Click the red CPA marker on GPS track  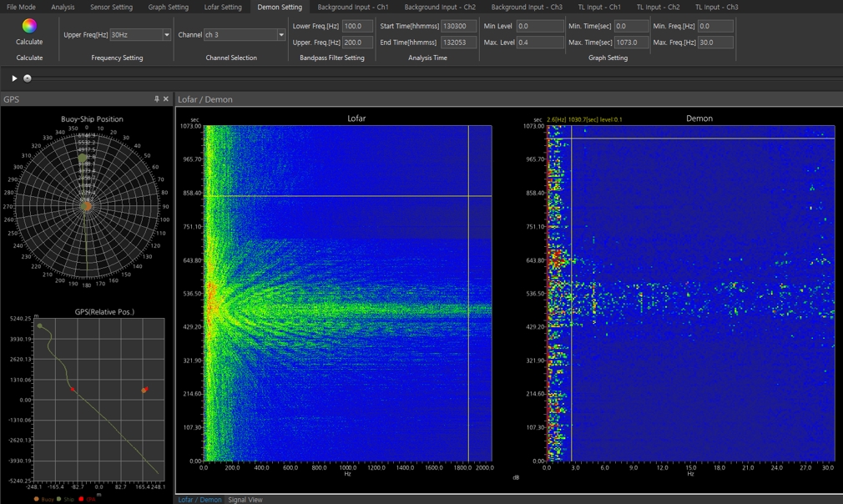73,389
